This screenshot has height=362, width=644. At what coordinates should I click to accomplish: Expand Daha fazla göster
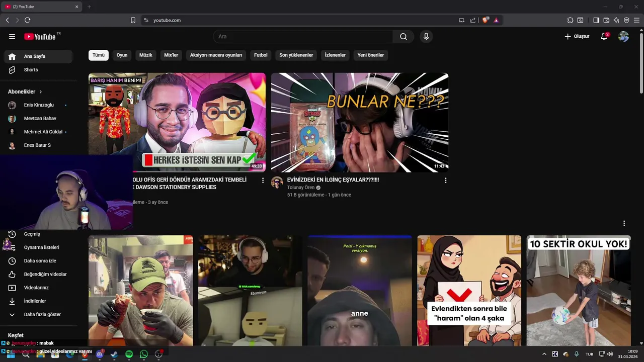pyautogui.click(x=38, y=315)
